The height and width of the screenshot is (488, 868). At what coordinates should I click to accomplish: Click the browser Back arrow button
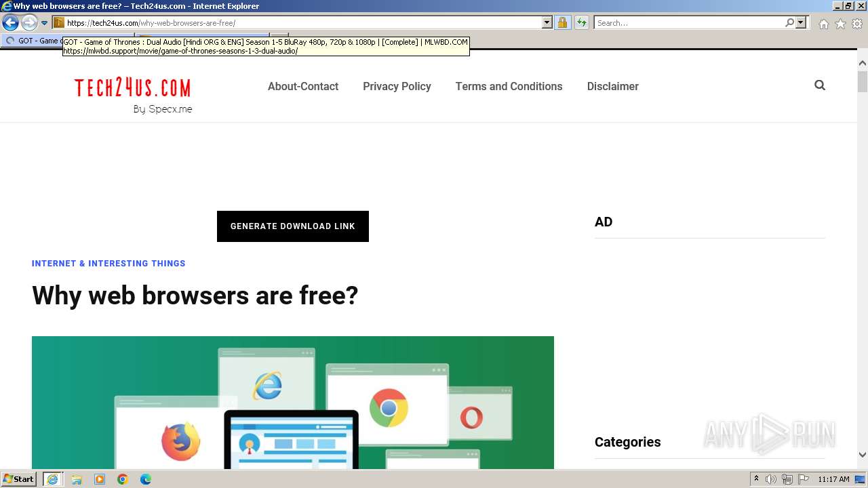click(10, 23)
